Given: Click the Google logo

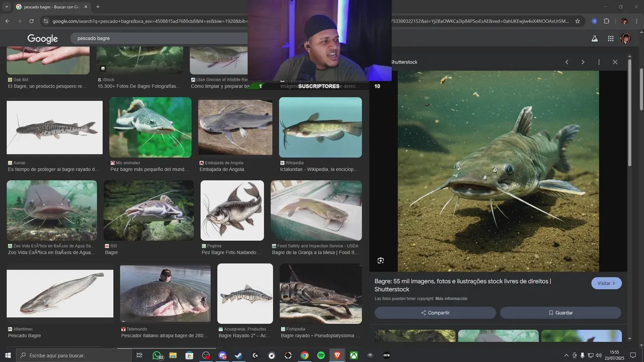Looking at the screenshot, I should pyautogui.click(x=43, y=39).
